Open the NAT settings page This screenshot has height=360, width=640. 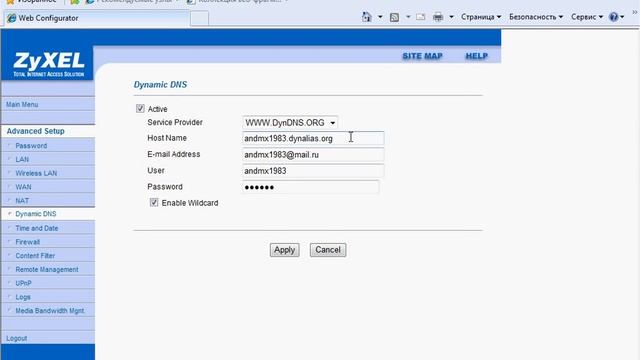click(22, 200)
